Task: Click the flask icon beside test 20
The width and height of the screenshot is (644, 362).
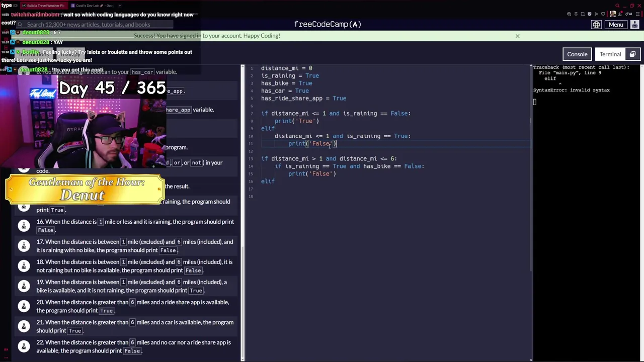Action: click(x=24, y=306)
